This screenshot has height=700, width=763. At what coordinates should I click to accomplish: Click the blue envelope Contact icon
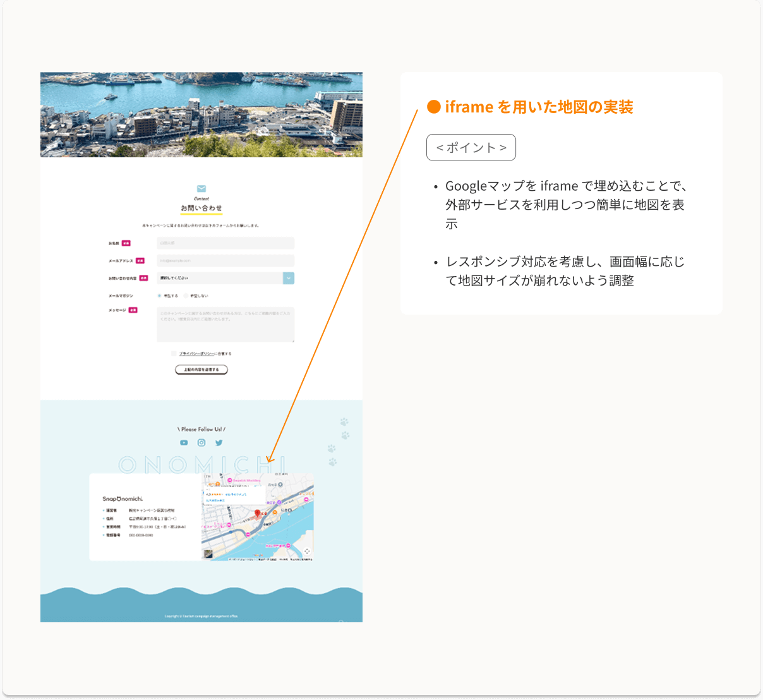tap(201, 188)
